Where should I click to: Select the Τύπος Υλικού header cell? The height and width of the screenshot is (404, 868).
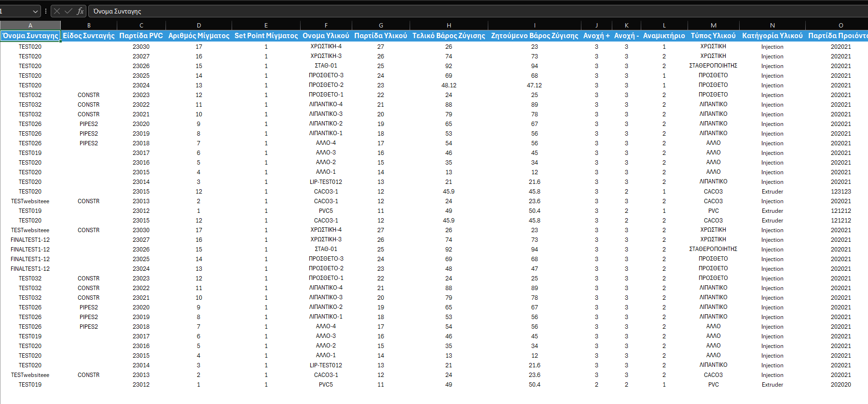714,36
